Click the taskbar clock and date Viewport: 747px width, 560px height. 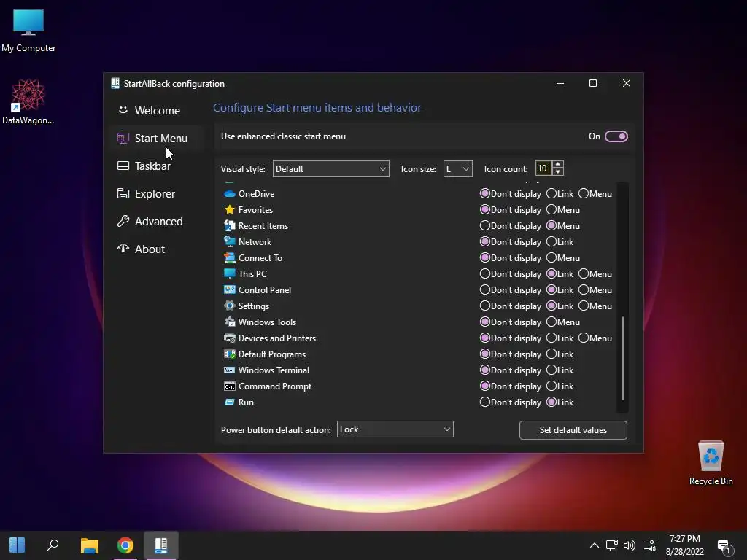[684, 545]
